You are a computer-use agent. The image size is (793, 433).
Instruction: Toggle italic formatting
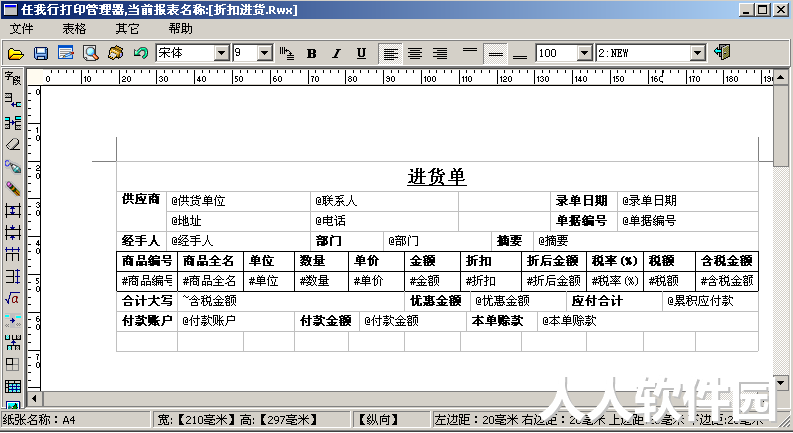[336, 53]
